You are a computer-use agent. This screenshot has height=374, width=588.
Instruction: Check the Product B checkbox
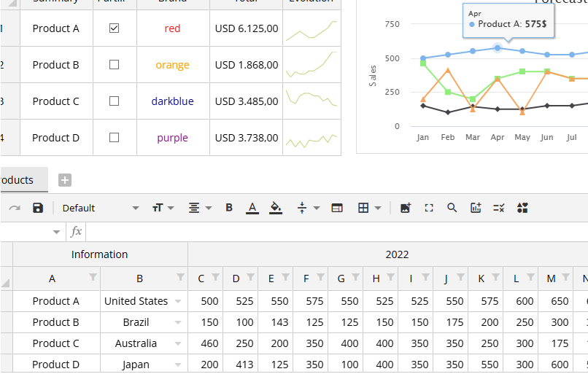click(x=114, y=65)
